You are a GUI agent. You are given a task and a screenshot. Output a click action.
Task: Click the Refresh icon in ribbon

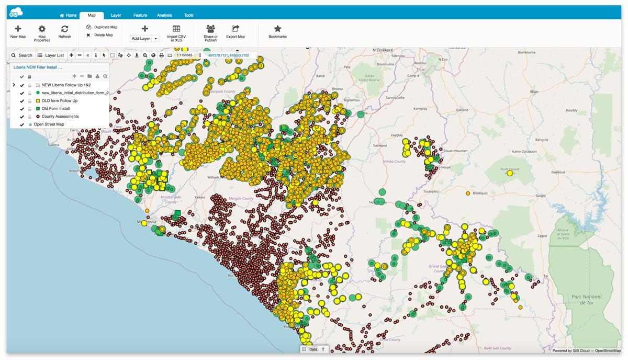tap(64, 29)
